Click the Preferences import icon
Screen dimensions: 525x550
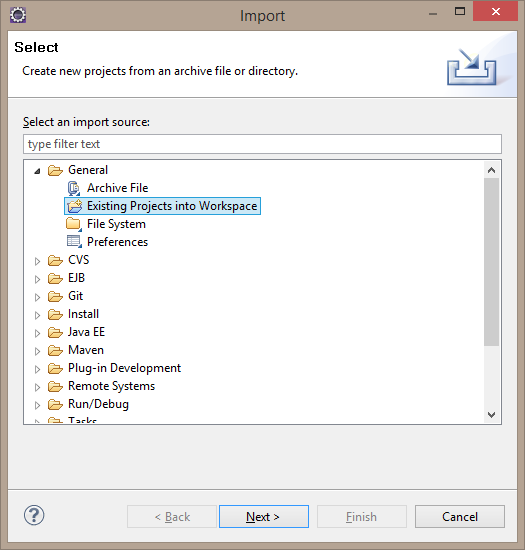tap(74, 242)
